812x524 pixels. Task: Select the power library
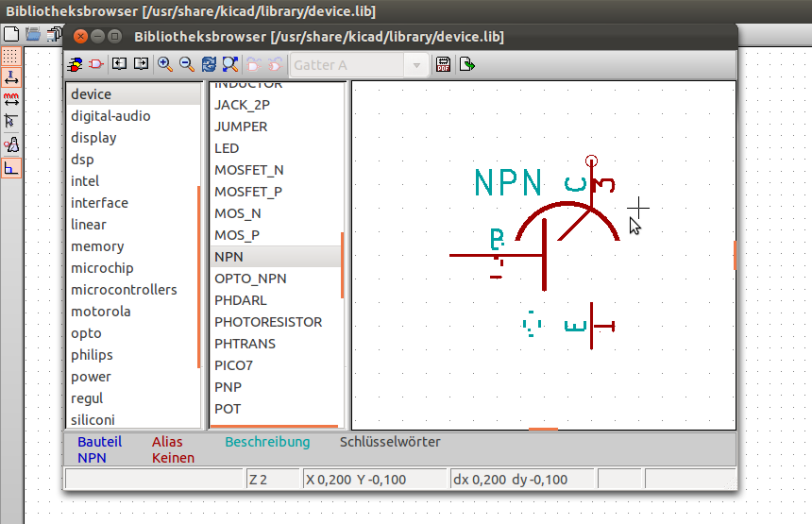click(x=133, y=377)
